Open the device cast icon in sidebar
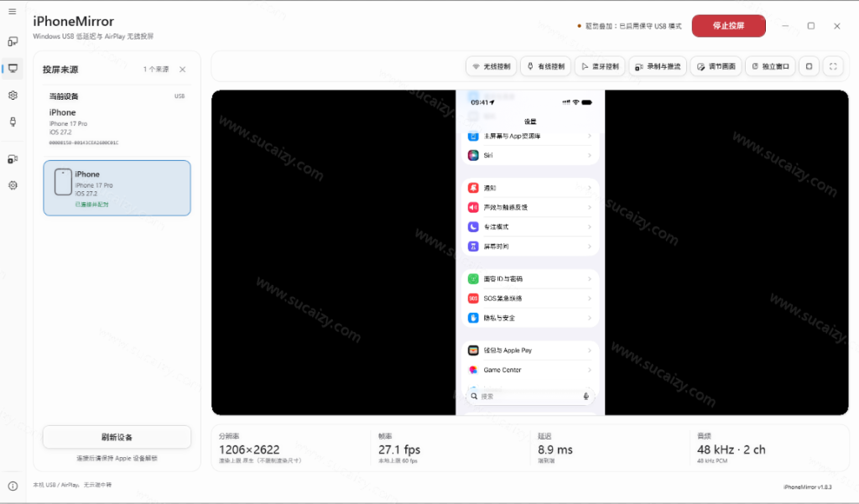The width and height of the screenshot is (859, 504). point(13,42)
